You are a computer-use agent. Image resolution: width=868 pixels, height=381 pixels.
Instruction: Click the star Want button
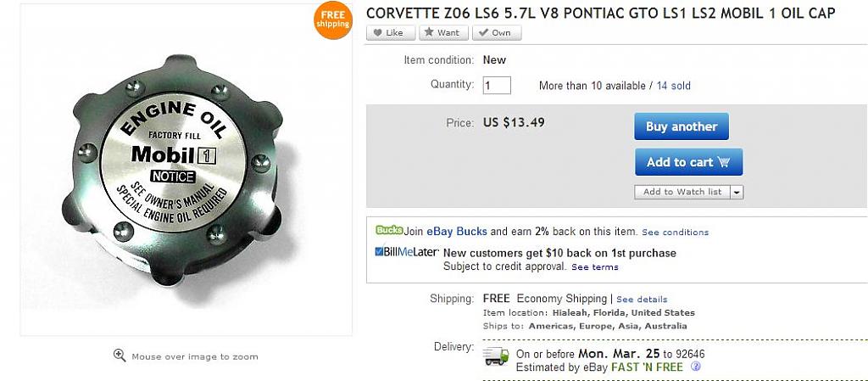(441, 33)
